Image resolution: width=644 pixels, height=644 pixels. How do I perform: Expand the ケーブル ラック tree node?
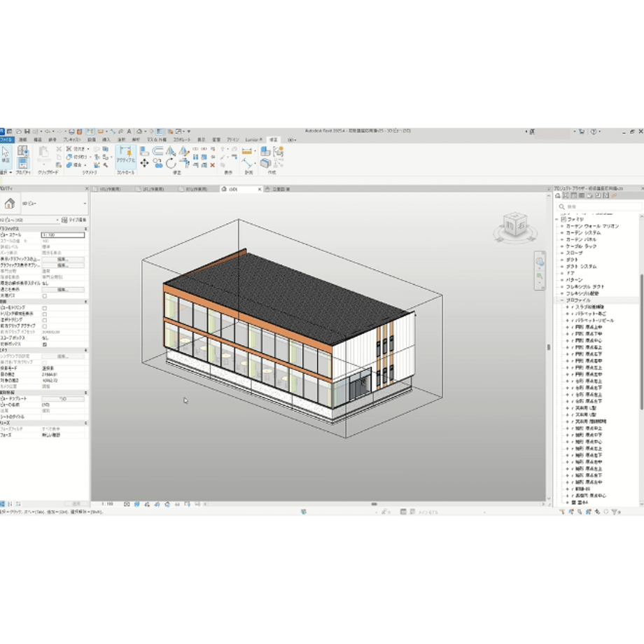point(562,246)
